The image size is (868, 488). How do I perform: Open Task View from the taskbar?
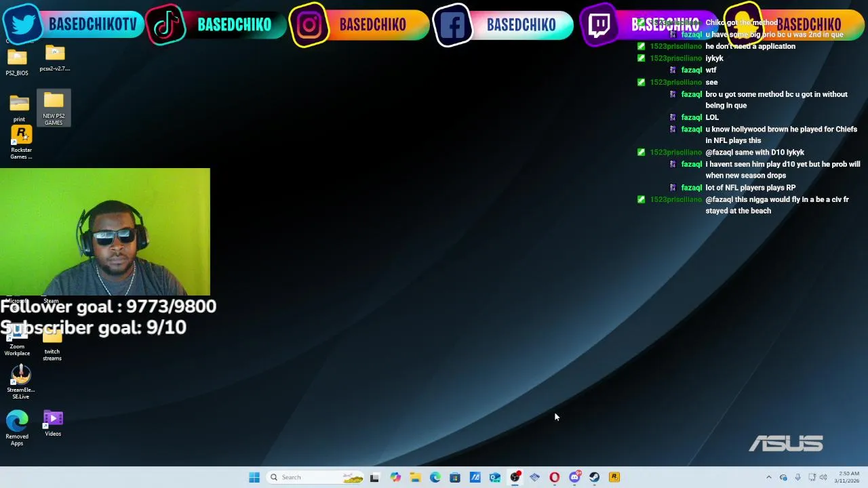point(374,477)
